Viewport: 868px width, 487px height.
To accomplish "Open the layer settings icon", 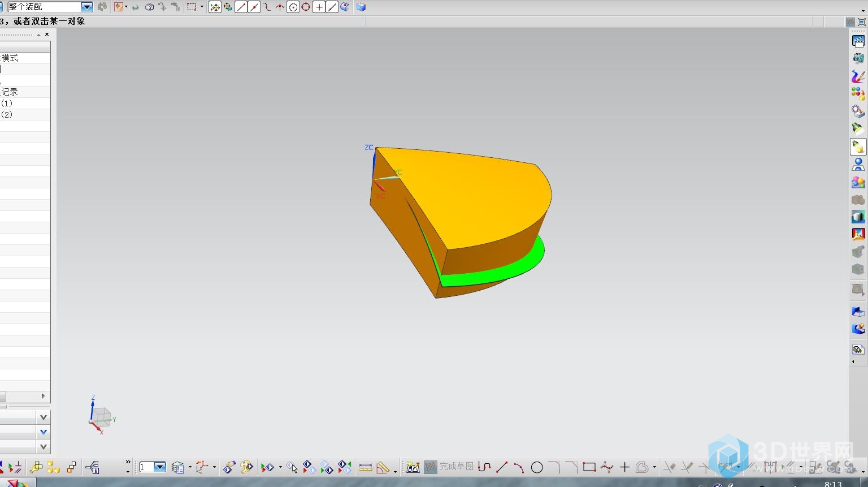I will [x=178, y=467].
